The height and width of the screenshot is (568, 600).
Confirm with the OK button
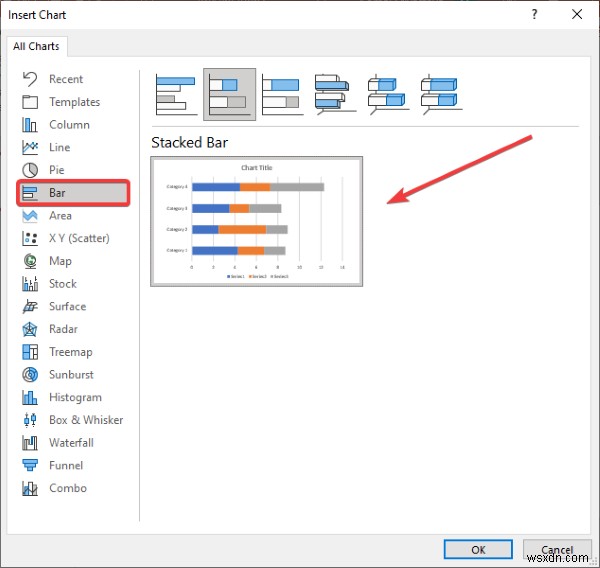pos(478,550)
